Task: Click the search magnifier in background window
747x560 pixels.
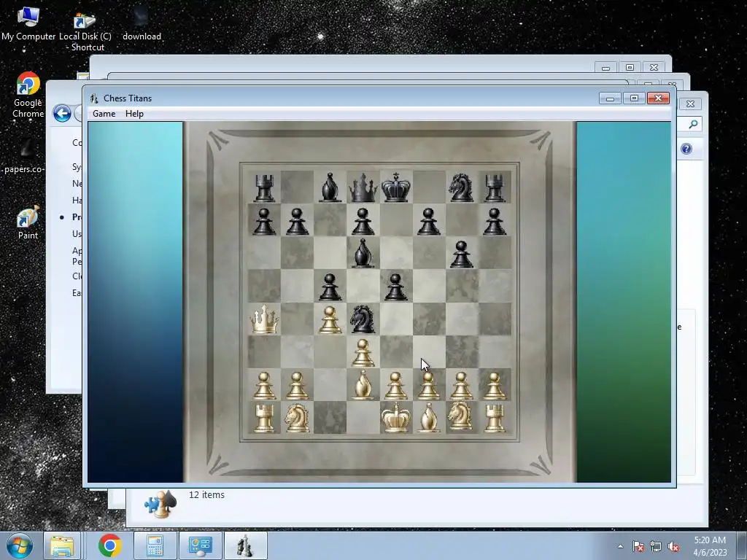Action: coord(693,124)
